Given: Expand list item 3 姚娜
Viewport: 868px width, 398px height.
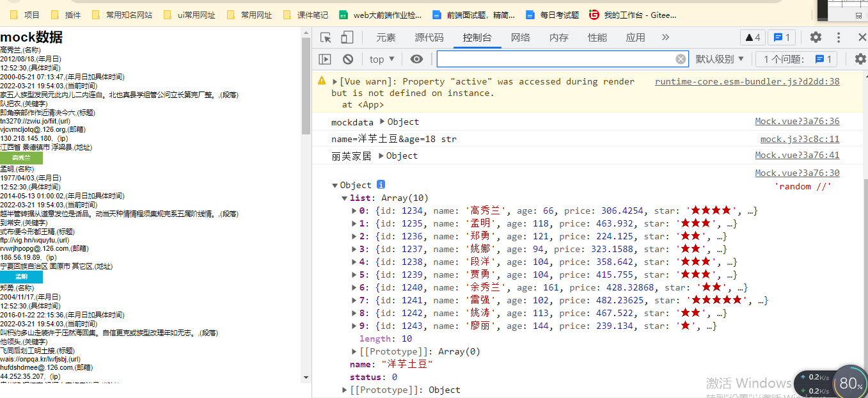Looking at the screenshot, I should [354, 250].
